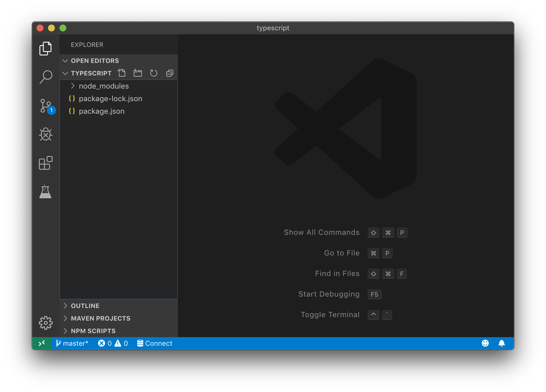This screenshot has width=546, height=392.
Task: Click the New File icon
Action: [122, 73]
